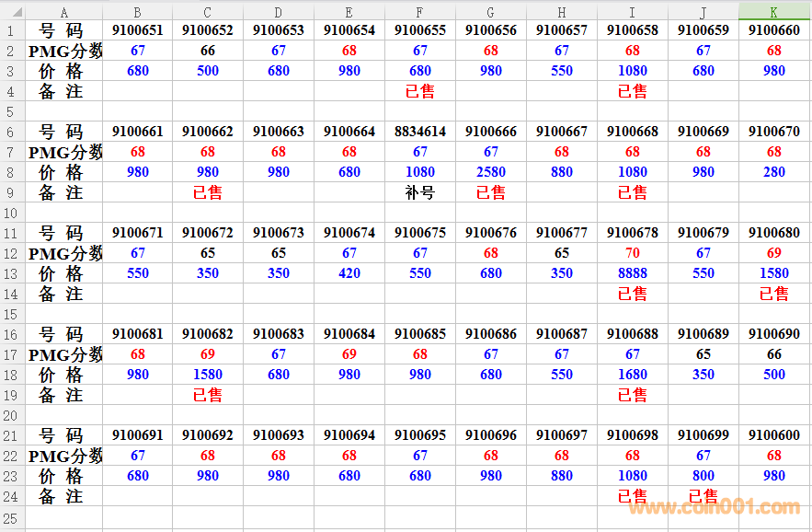Select the price cell showing 8888
This screenshot has width=812, height=532.
[633, 273]
